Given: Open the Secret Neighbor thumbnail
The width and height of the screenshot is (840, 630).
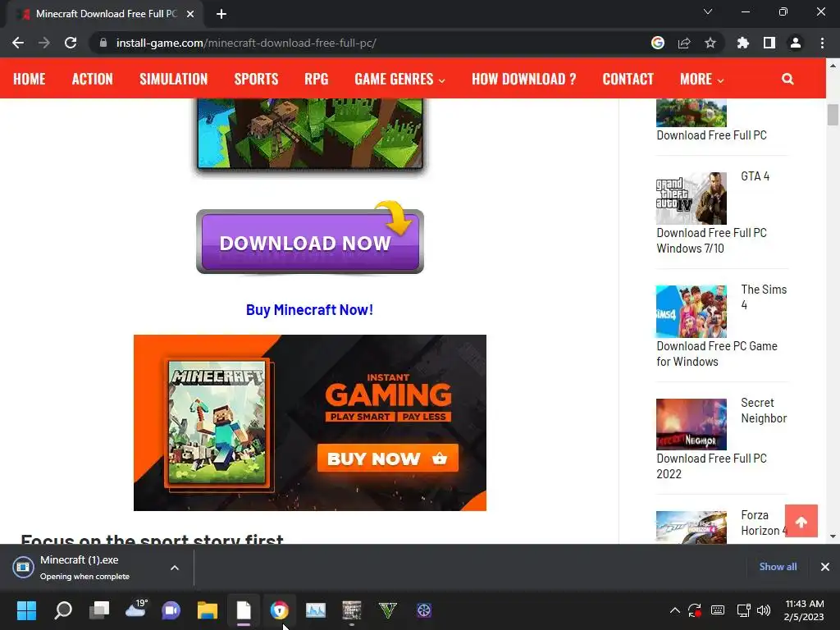Looking at the screenshot, I should pyautogui.click(x=691, y=424).
